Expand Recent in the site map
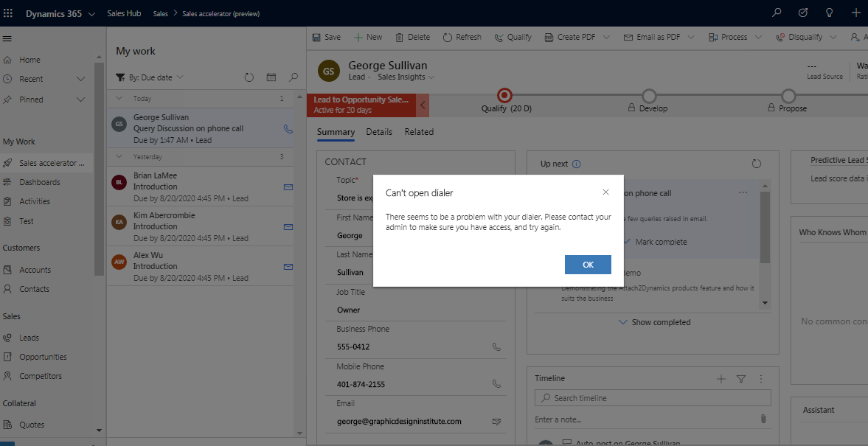The height and width of the screenshot is (446, 868). click(x=80, y=79)
